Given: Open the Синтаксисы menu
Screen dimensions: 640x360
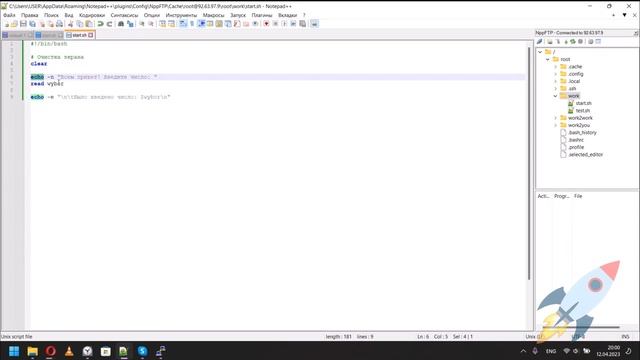Looking at the screenshot, I should [124, 15].
